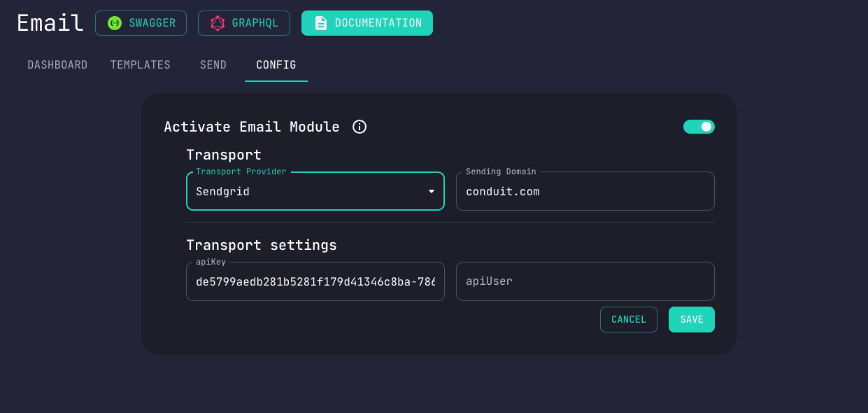Click the Cancel button

click(x=629, y=319)
